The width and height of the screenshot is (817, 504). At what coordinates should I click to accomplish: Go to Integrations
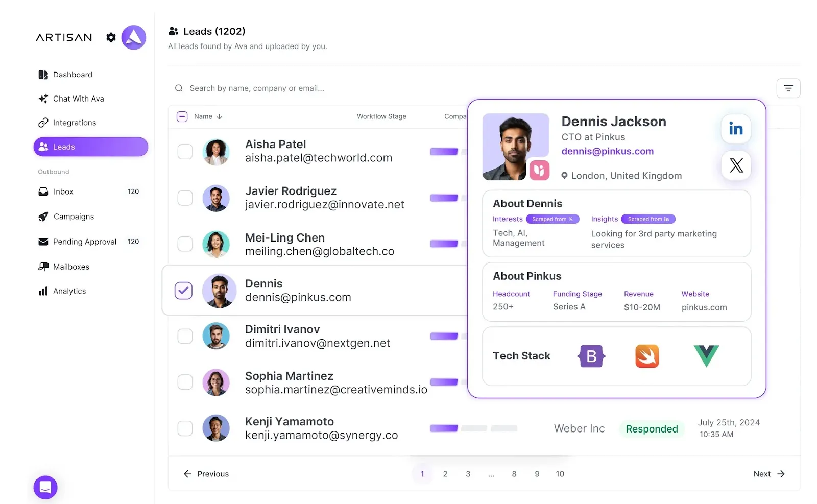[67, 123]
